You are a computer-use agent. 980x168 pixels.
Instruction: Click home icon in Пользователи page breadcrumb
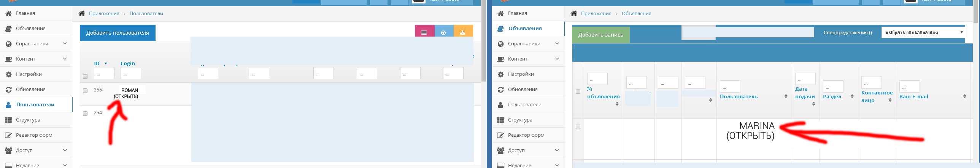82,13
